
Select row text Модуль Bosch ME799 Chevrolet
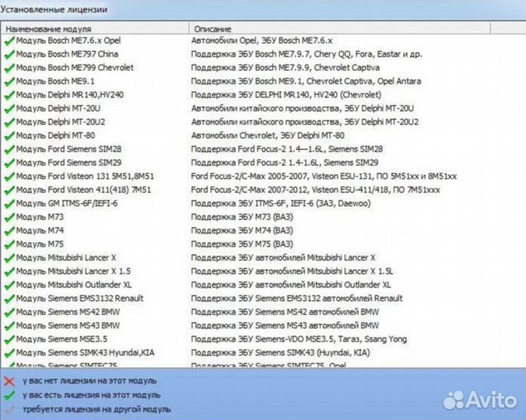pos(75,68)
